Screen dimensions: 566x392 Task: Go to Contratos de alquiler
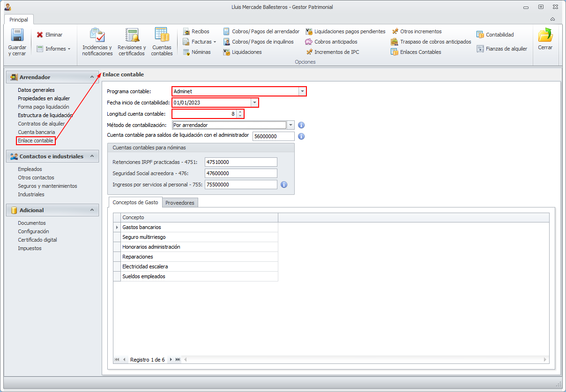pyautogui.click(x=41, y=124)
